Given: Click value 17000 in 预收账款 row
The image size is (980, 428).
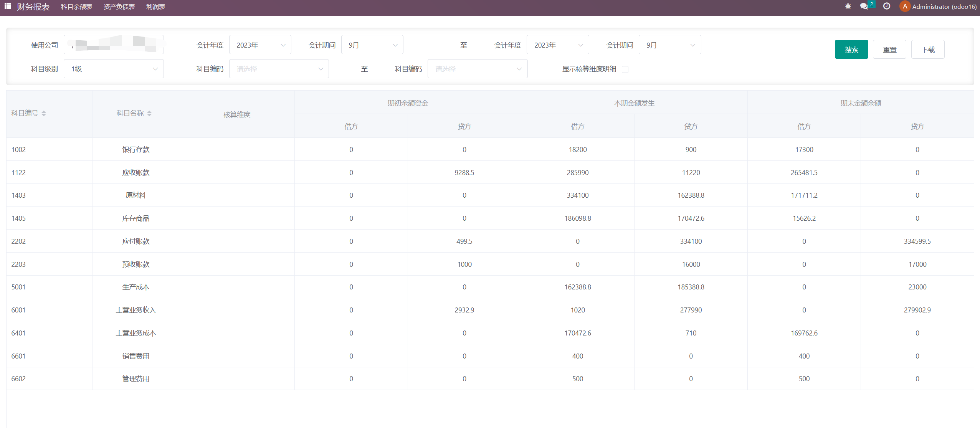Looking at the screenshot, I should pos(917,264).
